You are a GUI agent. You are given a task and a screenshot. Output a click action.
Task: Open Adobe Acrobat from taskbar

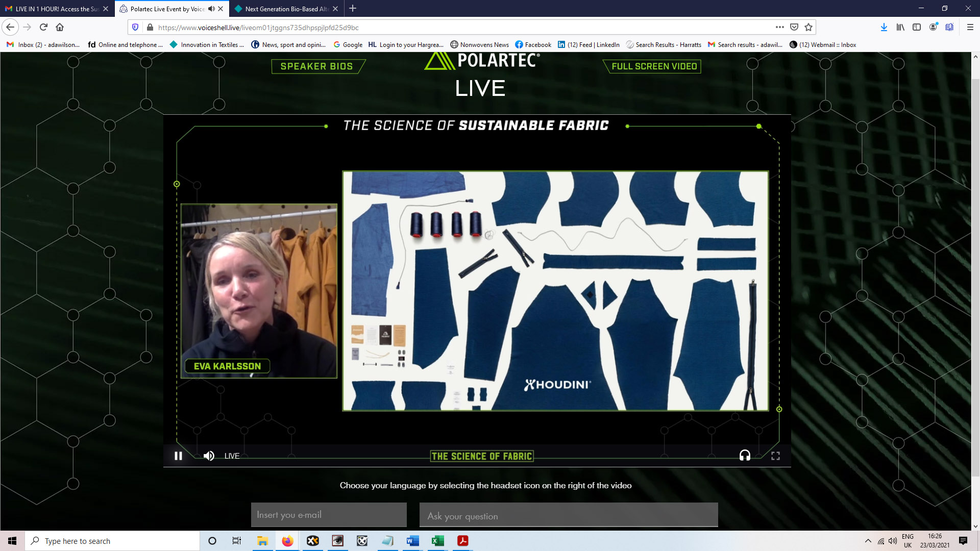pos(462,541)
